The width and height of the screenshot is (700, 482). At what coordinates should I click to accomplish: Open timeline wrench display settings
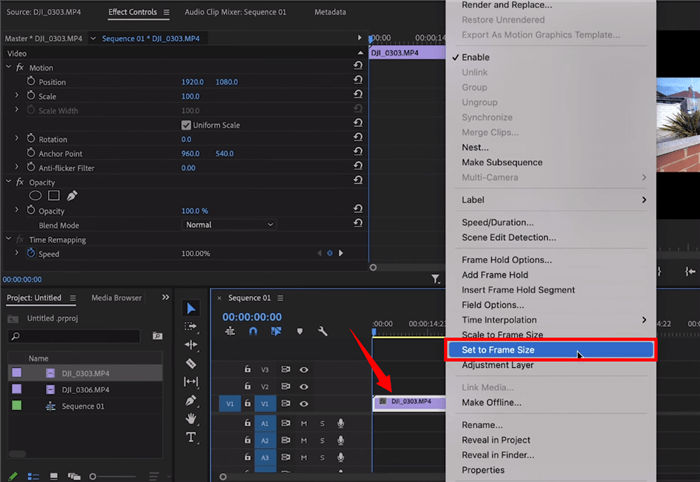(322, 331)
